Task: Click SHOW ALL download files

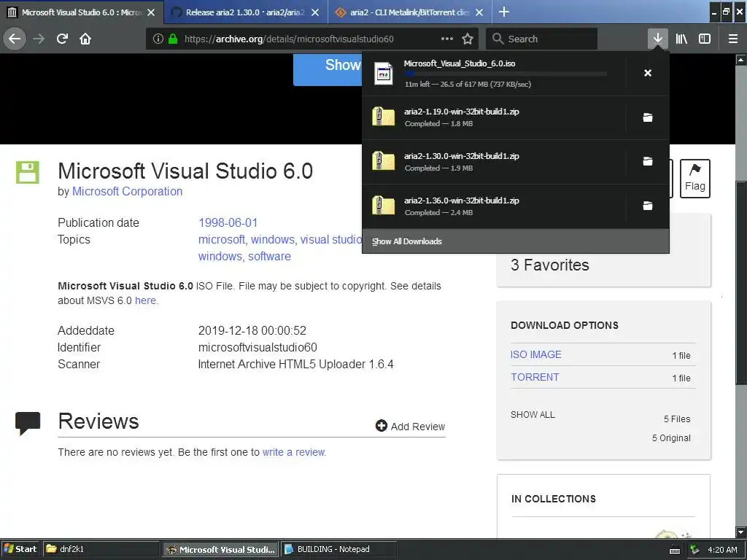Action: coord(533,415)
